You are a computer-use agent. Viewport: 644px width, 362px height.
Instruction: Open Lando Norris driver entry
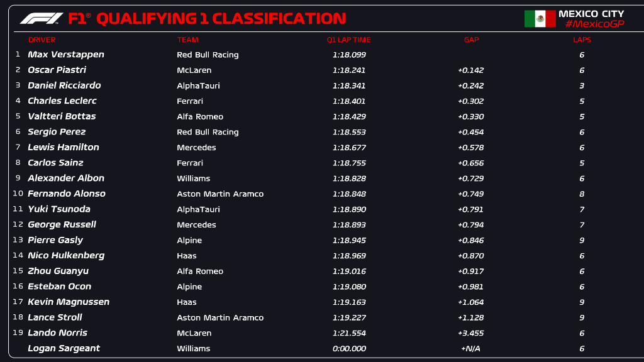[58, 332]
